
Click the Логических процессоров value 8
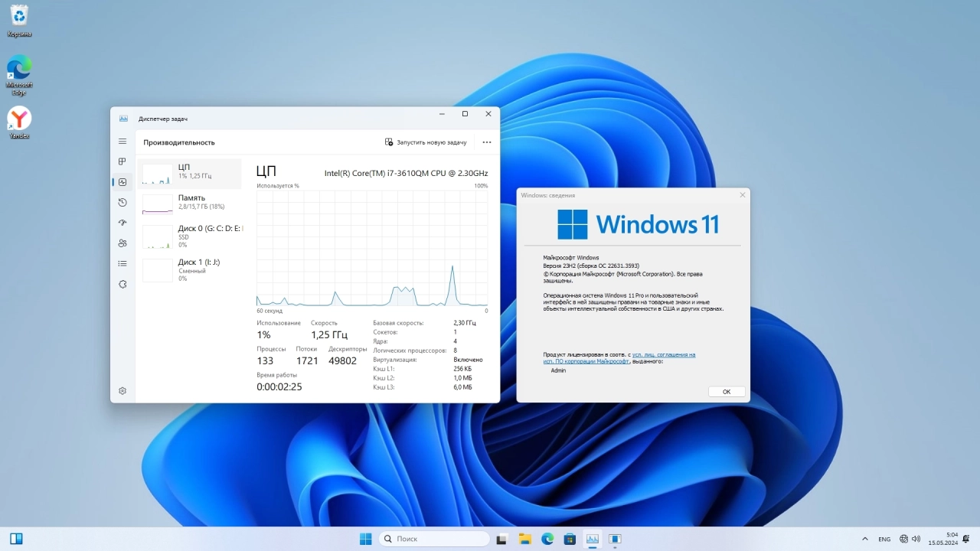pyautogui.click(x=455, y=350)
